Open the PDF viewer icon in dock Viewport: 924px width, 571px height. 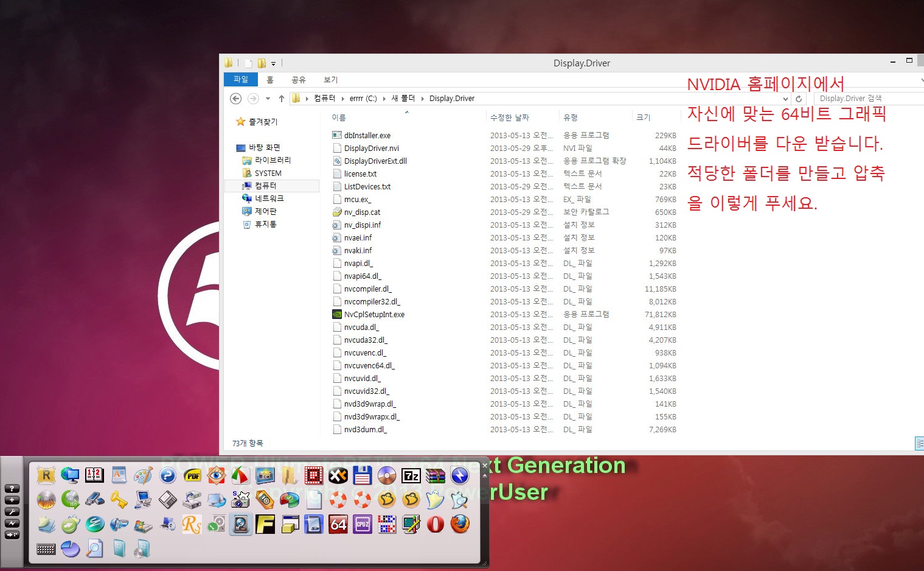(x=192, y=475)
